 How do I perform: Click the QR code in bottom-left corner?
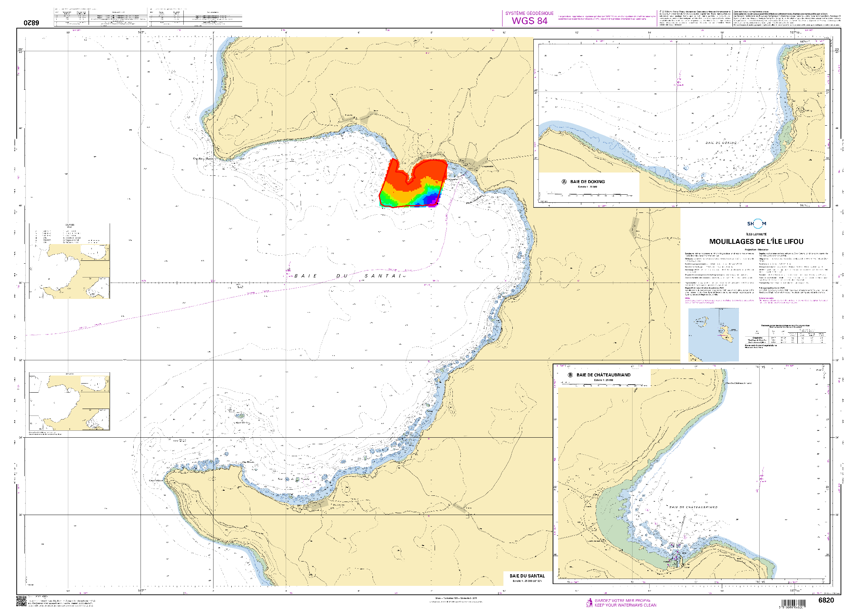click(21, 601)
